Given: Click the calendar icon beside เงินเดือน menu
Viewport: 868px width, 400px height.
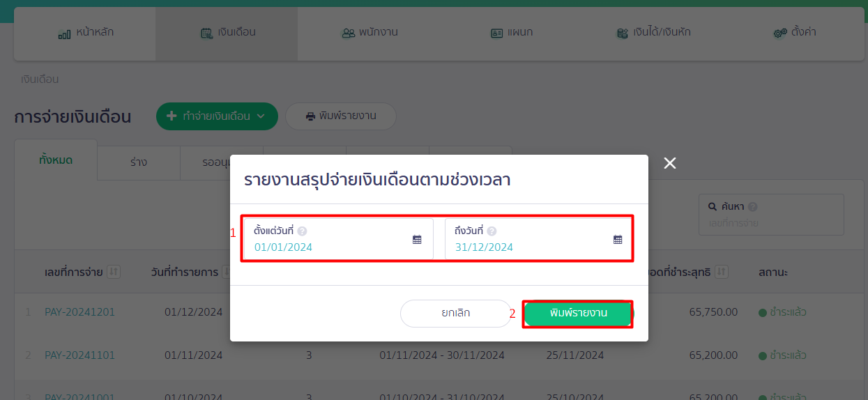Looking at the screenshot, I should pos(207,33).
